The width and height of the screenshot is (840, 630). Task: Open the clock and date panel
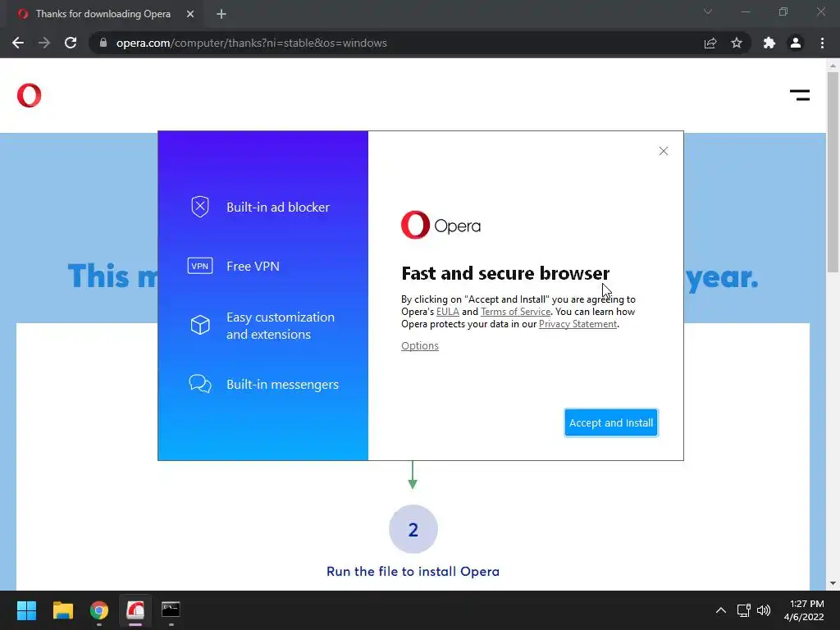click(804, 610)
